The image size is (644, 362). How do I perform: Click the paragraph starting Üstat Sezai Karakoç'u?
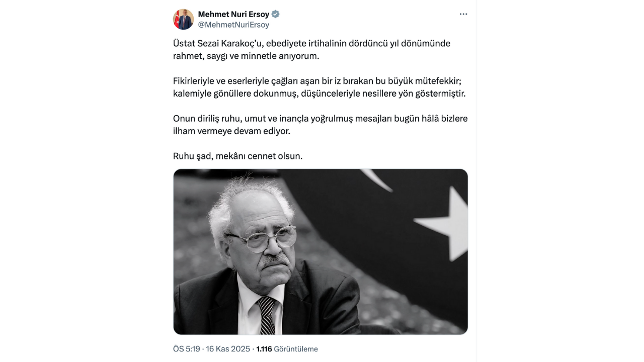(x=312, y=50)
